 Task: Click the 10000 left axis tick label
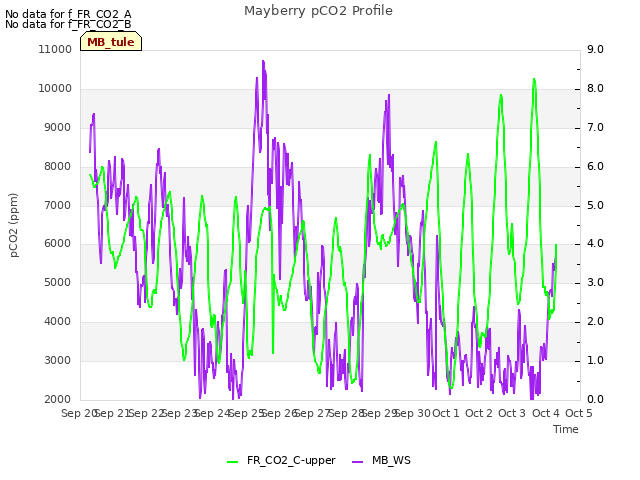tap(55, 89)
